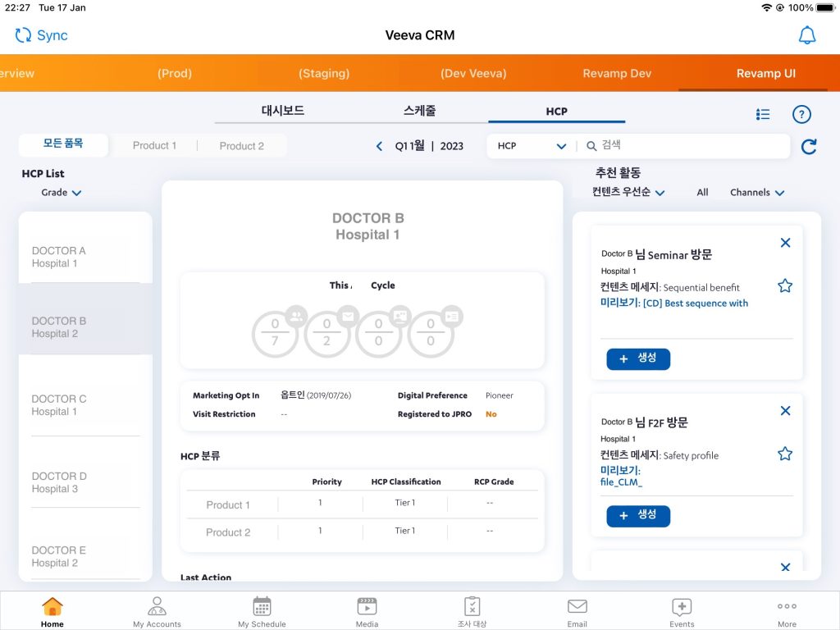The width and height of the screenshot is (840, 630).
Task: Go to the previous month with arrow
Action: click(x=379, y=146)
